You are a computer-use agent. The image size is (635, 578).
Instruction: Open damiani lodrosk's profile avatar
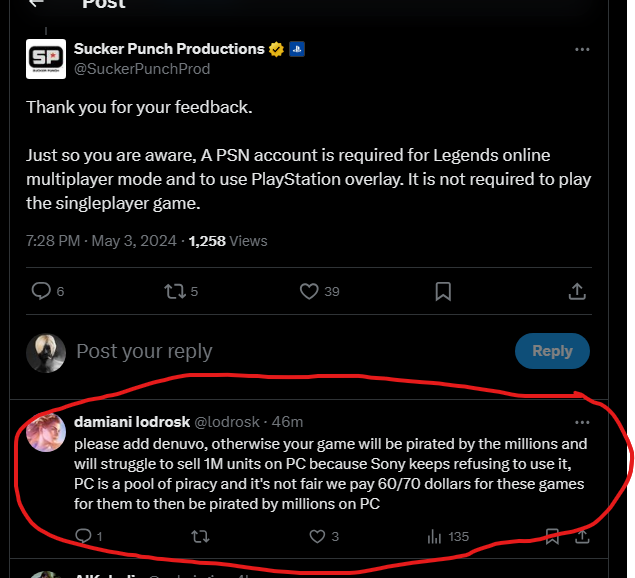pyautogui.click(x=47, y=432)
